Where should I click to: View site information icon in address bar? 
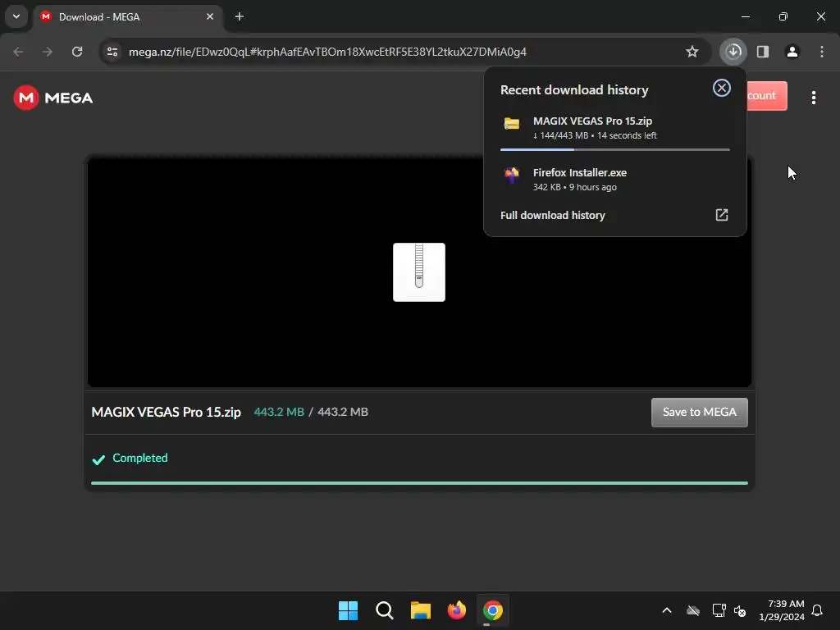pyautogui.click(x=112, y=52)
